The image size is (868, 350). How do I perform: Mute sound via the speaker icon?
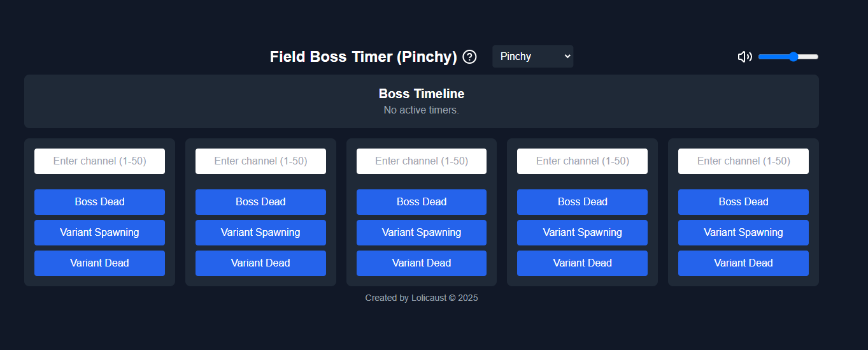[x=744, y=57]
